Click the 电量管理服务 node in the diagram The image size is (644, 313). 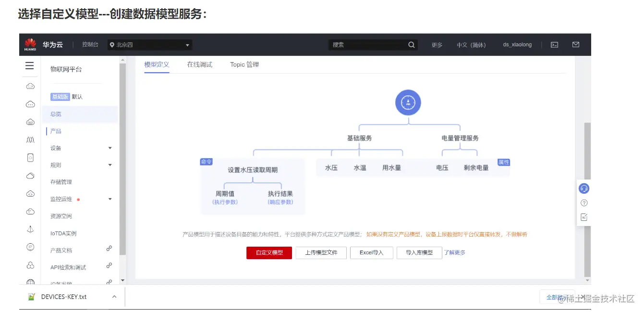click(x=460, y=138)
